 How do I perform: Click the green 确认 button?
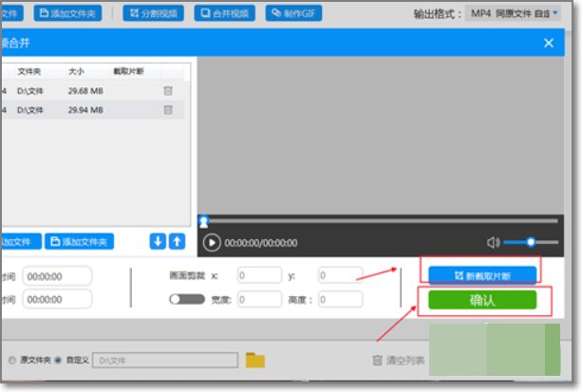click(482, 300)
